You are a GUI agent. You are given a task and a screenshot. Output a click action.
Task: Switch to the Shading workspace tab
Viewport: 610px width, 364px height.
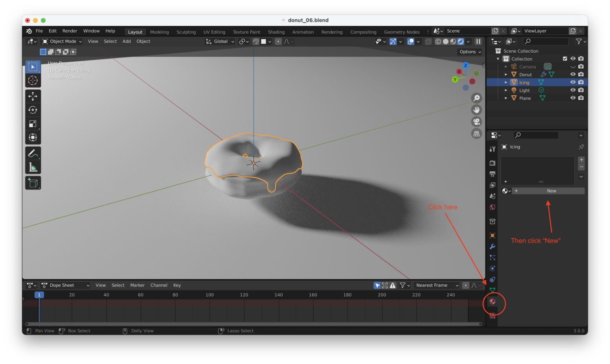point(276,32)
